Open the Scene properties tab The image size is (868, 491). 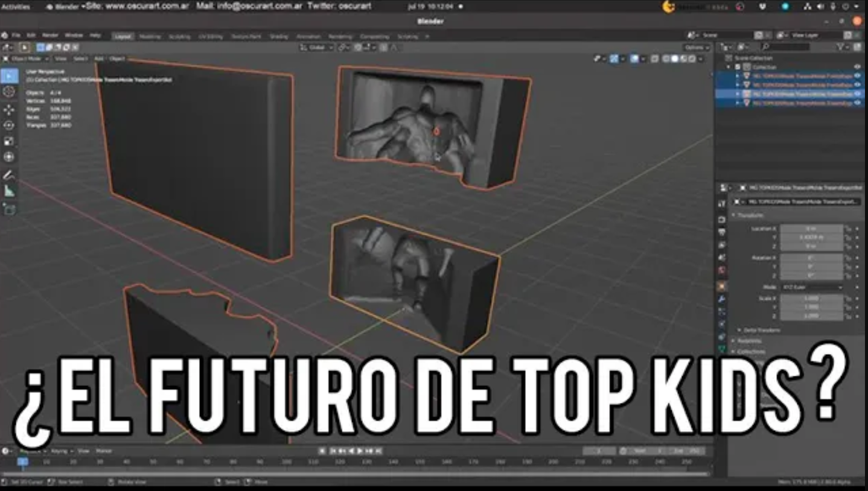(722, 258)
